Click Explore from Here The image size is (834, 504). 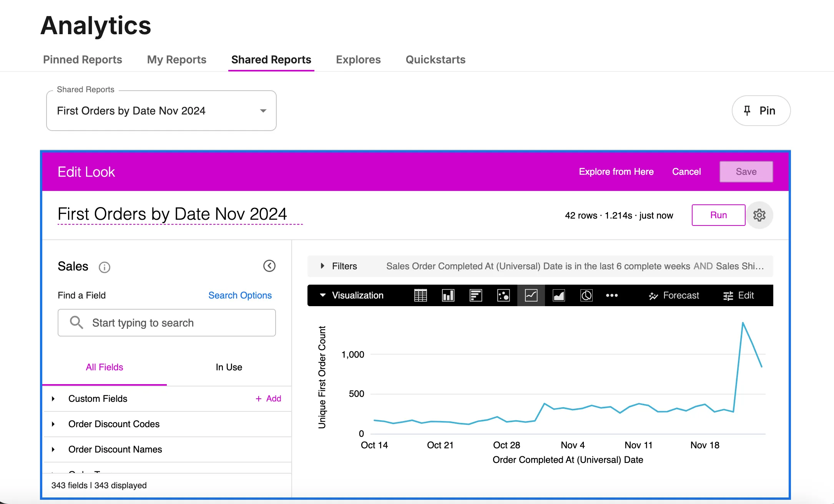click(x=616, y=172)
